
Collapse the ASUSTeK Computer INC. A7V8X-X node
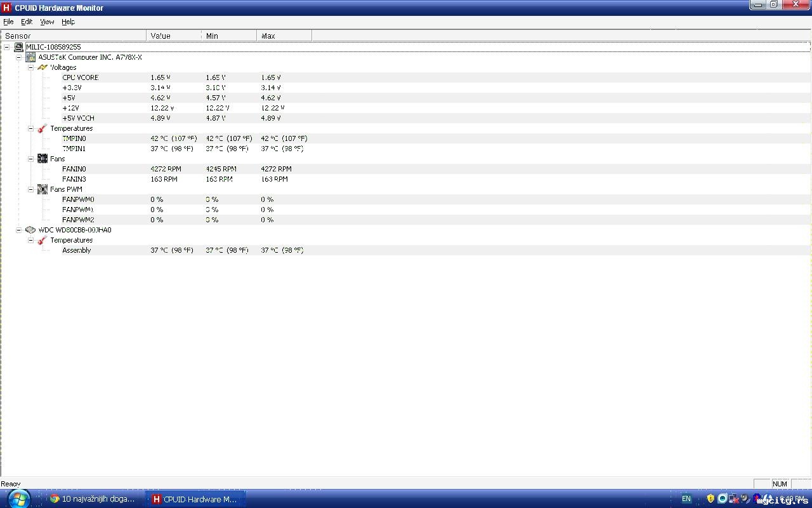[19, 57]
